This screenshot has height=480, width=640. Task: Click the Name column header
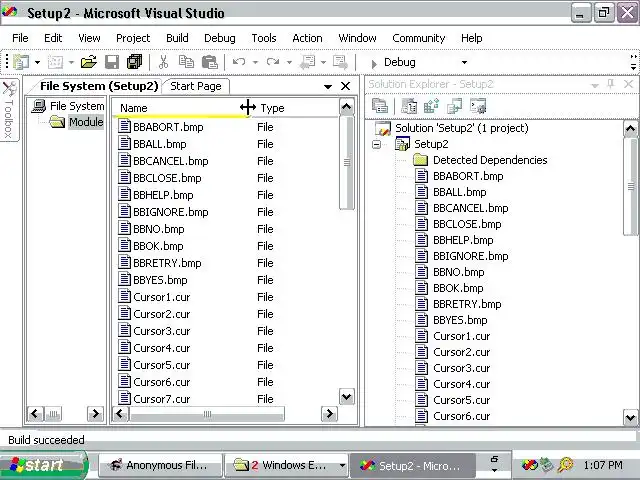pos(180,108)
